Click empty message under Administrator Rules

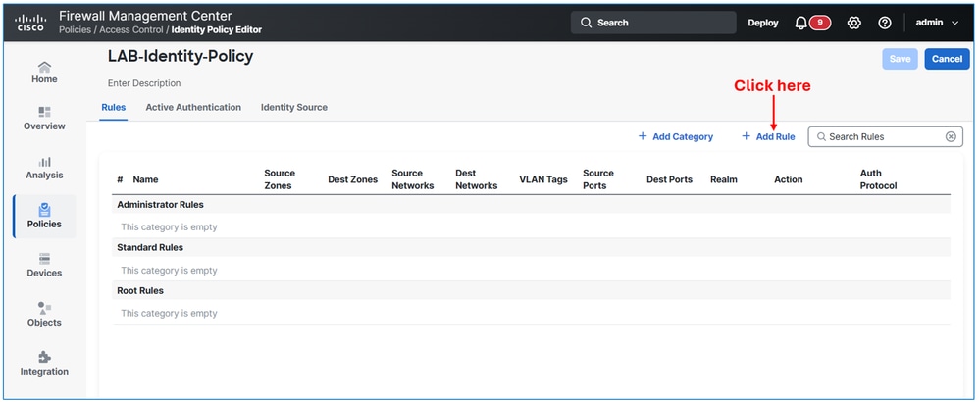pos(169,227)
